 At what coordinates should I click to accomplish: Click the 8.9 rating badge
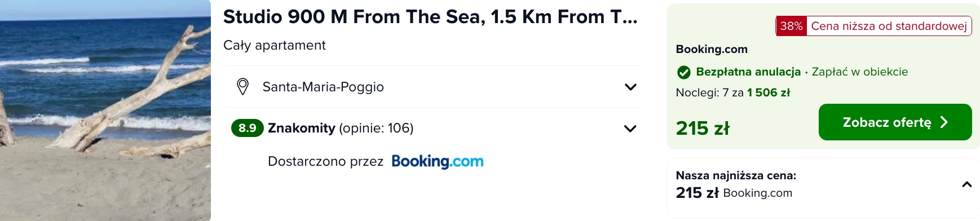[247, 128]
